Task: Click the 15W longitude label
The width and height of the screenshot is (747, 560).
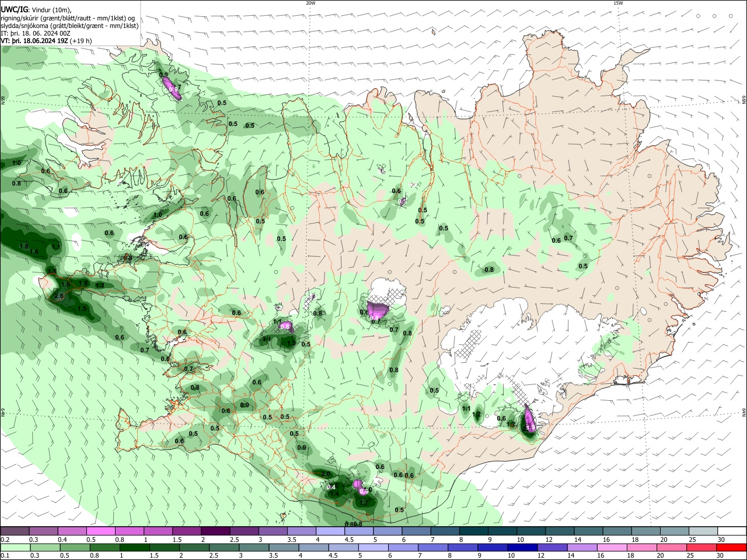Action: [x=618, y=3]
